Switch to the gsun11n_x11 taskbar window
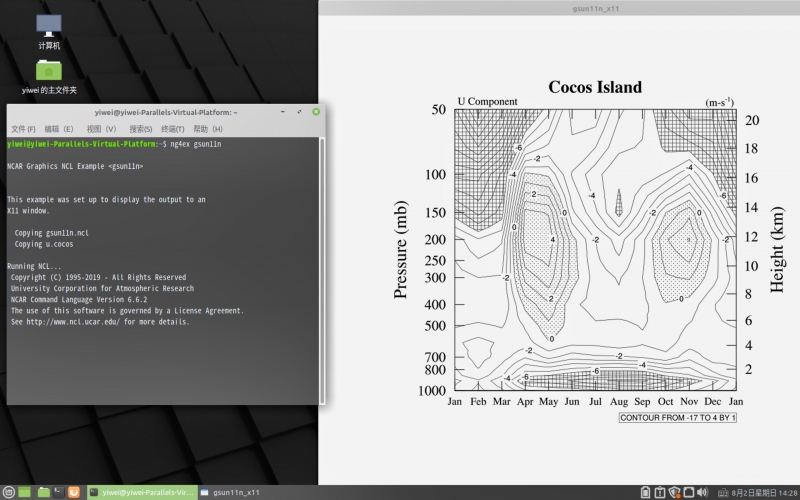This screenshot has width=800, height=500. point(232,492)
